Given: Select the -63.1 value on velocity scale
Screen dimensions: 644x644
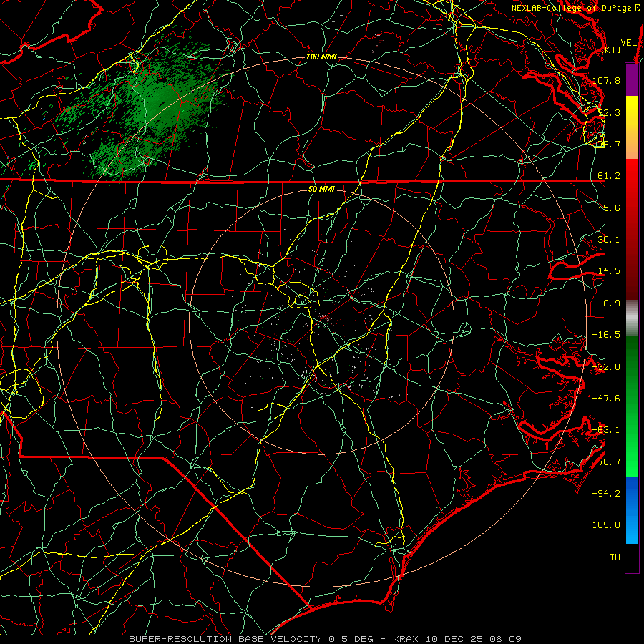Looking at the screenshot, I should tap(606, 430).
